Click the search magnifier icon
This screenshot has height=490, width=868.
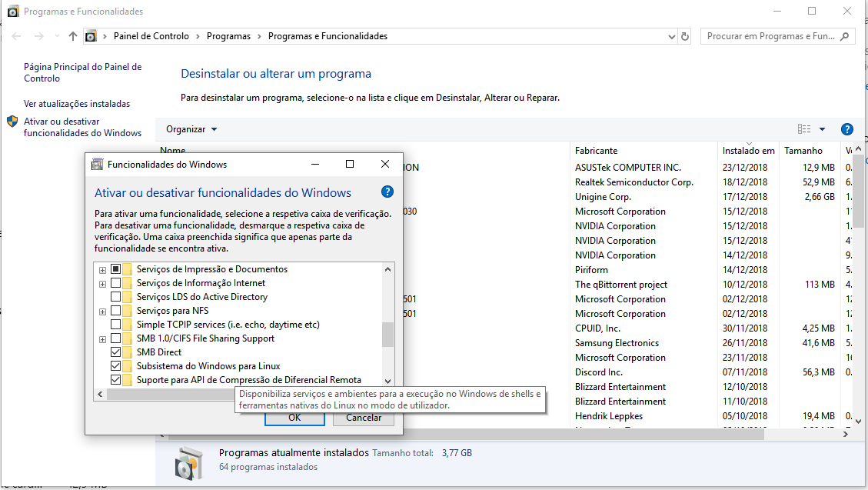pyautogui.click(x=844, y=36)
